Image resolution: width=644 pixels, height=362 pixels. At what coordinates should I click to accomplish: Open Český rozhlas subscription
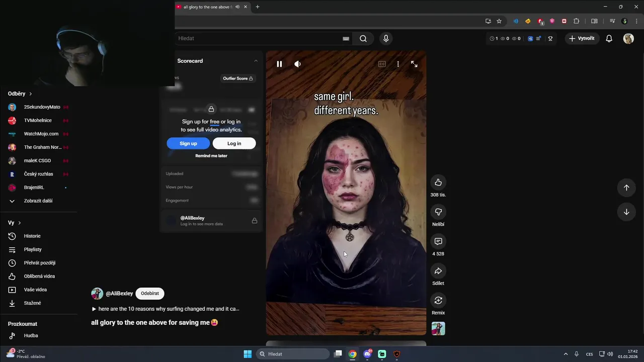[x=38, y=174]
